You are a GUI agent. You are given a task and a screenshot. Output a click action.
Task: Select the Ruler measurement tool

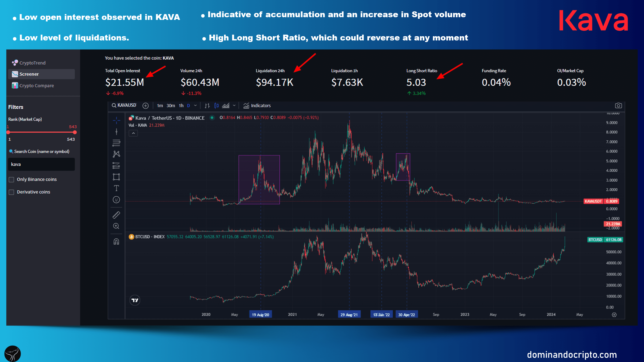pyautogui.click(x=116, y=215)
